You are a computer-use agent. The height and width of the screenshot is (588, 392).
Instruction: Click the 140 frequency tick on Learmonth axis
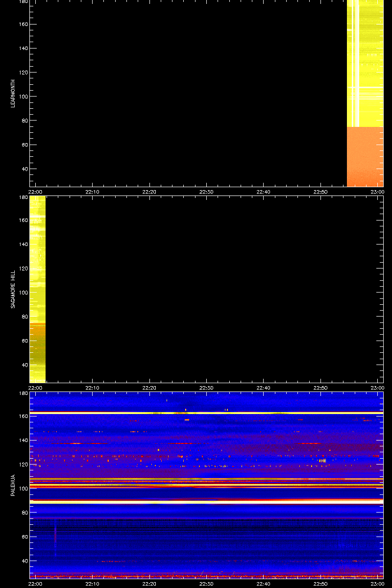(24, 49)
